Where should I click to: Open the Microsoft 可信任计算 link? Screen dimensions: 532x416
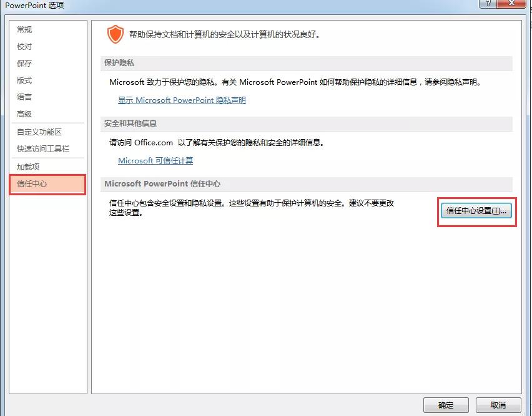click(155, 160)
